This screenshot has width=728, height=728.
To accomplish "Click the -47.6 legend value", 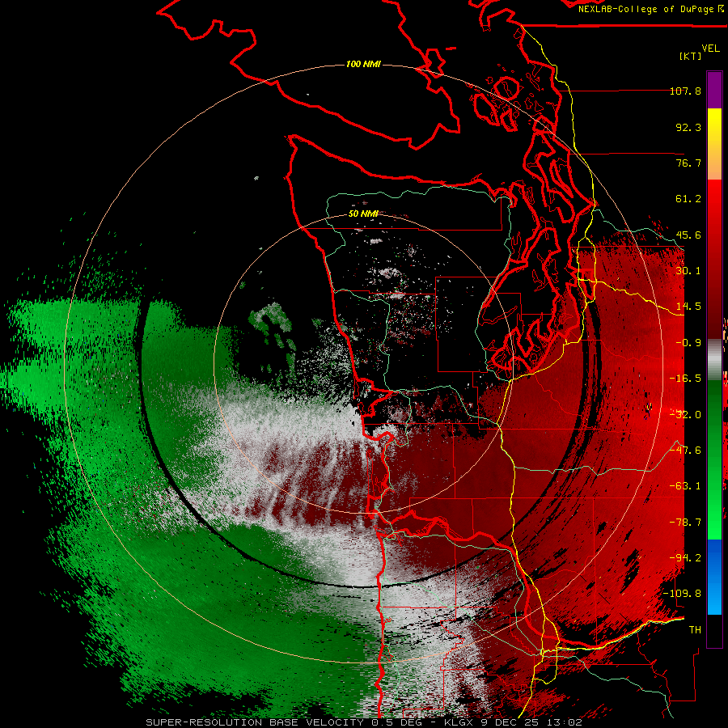I will coord(685,451).
